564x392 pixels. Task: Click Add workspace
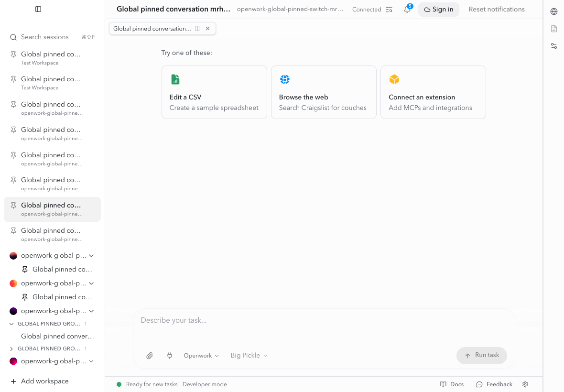pos(40,381)
